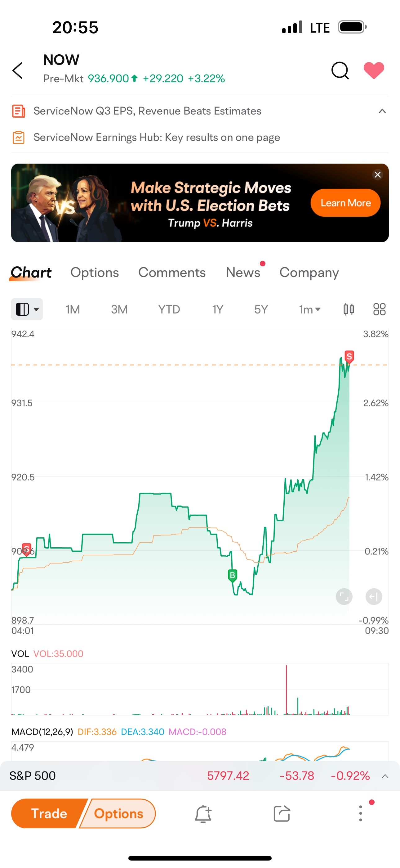The image size is (400, 868).
Task: Close the election bets banner
Action: [x=378, y=174]
